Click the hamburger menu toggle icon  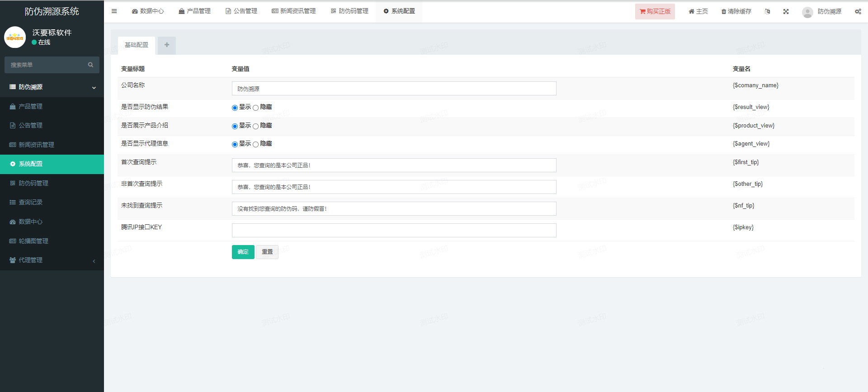114,11
